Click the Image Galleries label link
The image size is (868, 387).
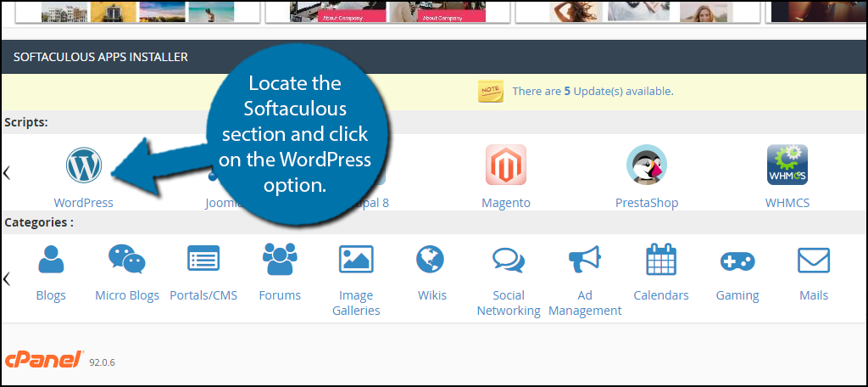[x=356, y=303]
